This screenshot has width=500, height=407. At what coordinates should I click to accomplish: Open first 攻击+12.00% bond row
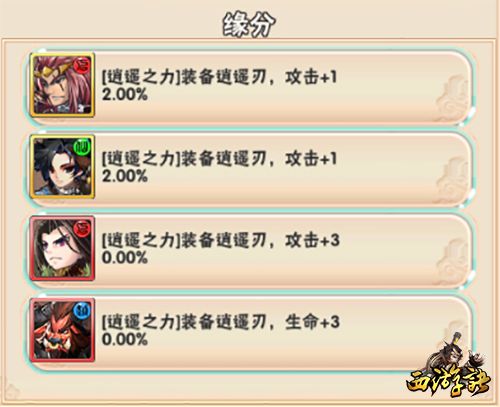click(250, 87)
